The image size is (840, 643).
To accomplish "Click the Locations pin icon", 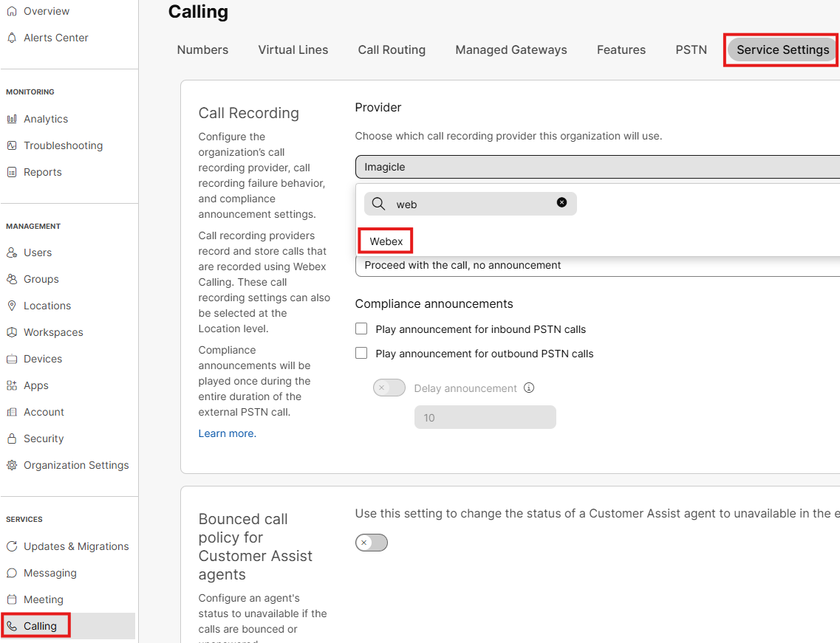I will [x=12, y=306].
